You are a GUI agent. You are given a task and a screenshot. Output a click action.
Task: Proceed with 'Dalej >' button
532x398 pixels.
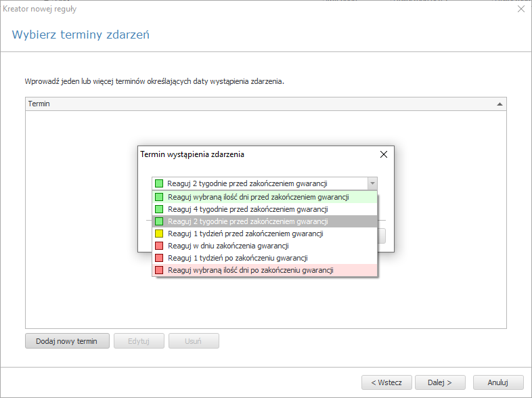point(440,382)
